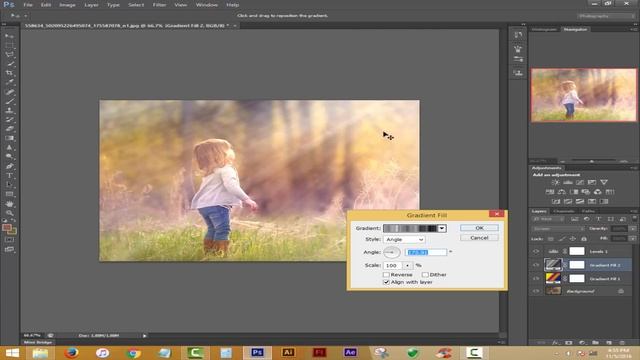Enable the Reverse checkbox
Viewport: 640px width, 360px height.
coord(386,275)
